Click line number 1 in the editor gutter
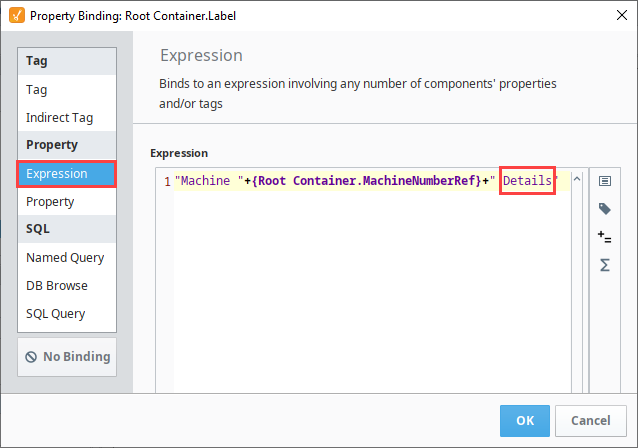The height and width of the screenshot is (448, 638). click(x=167, y=181)
